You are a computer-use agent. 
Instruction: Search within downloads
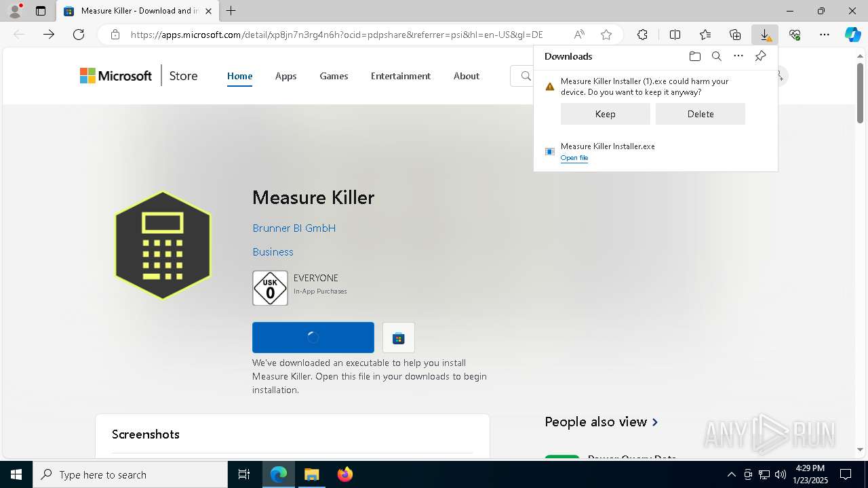(x=716, y=56)
